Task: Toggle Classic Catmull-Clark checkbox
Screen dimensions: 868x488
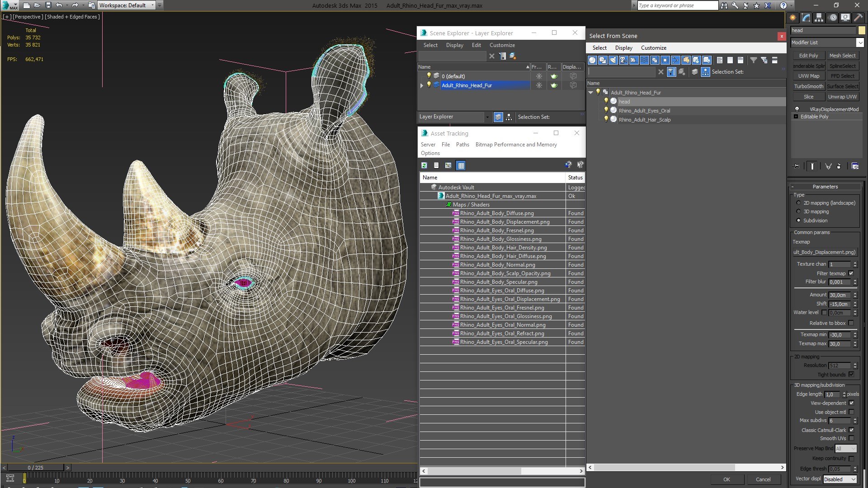Action: pyautogui.click(x=851, y=430)
